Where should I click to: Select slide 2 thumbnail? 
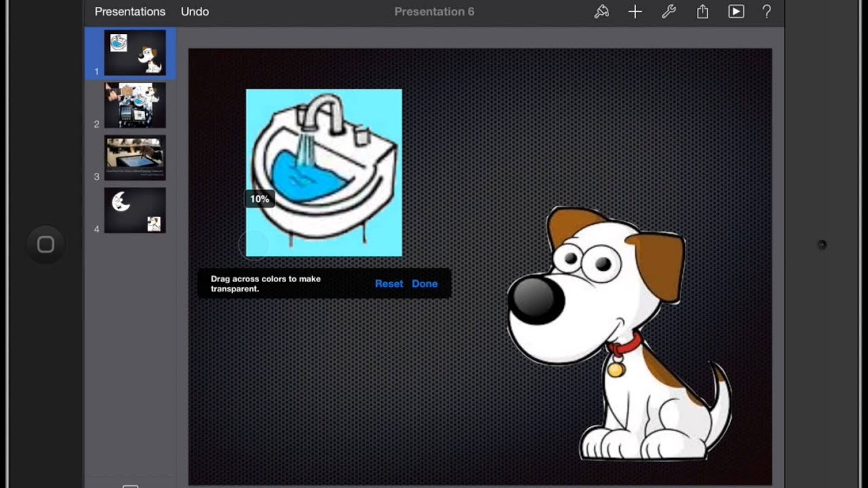pos(135,105)
